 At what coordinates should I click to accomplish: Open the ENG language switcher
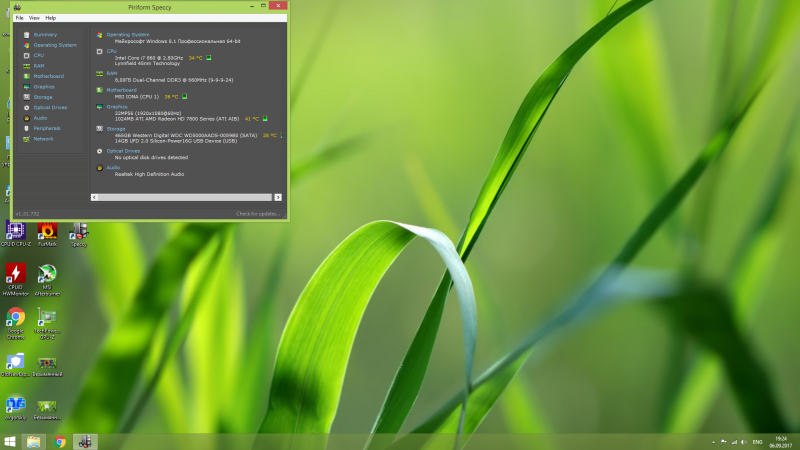tap(757, 441)
